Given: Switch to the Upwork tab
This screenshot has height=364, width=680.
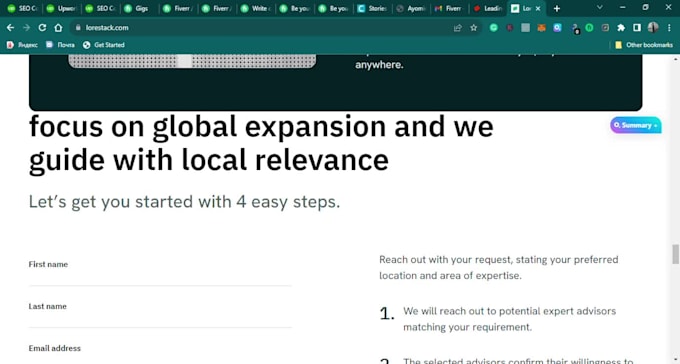Looking at the screenshot, I should (62, 8).
